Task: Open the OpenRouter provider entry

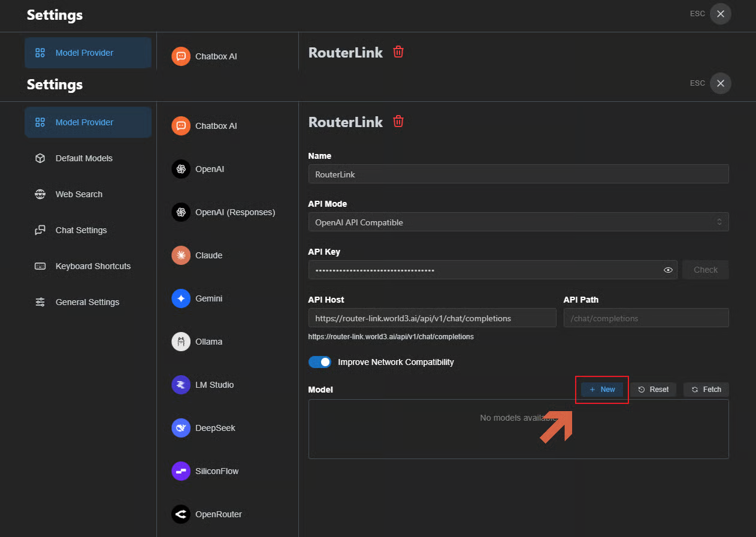Action: click(218, 514)
